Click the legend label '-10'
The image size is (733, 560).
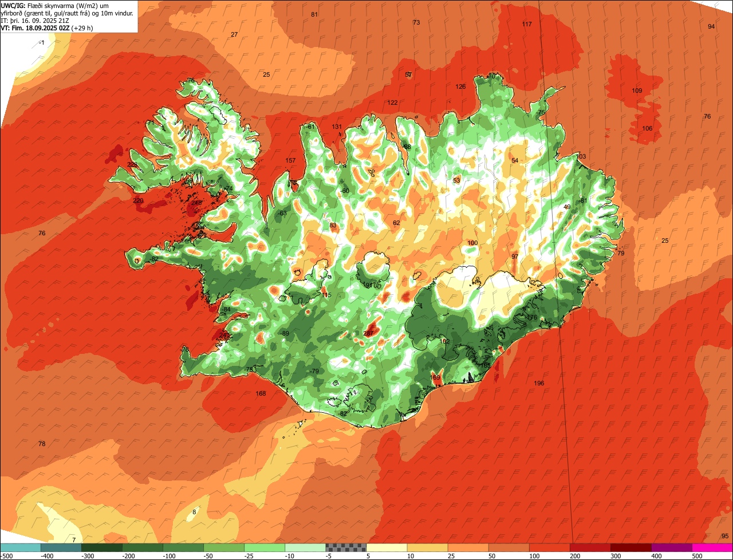[290, 556]
